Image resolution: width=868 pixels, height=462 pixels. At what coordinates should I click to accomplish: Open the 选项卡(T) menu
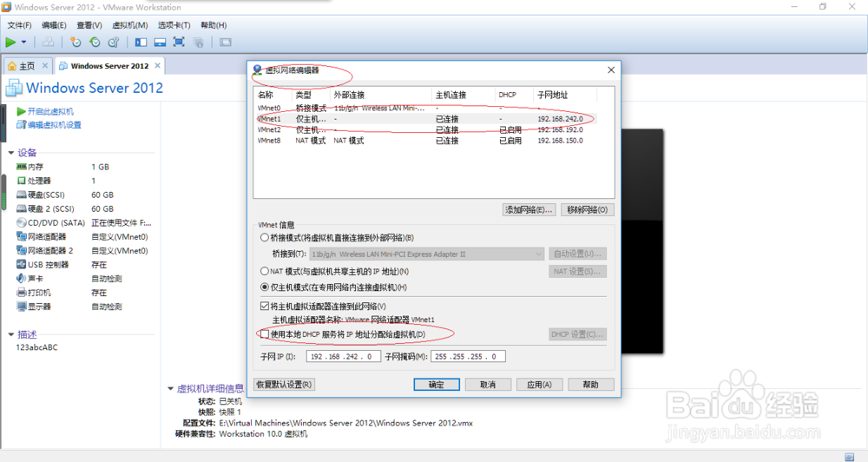click(174, 25)
